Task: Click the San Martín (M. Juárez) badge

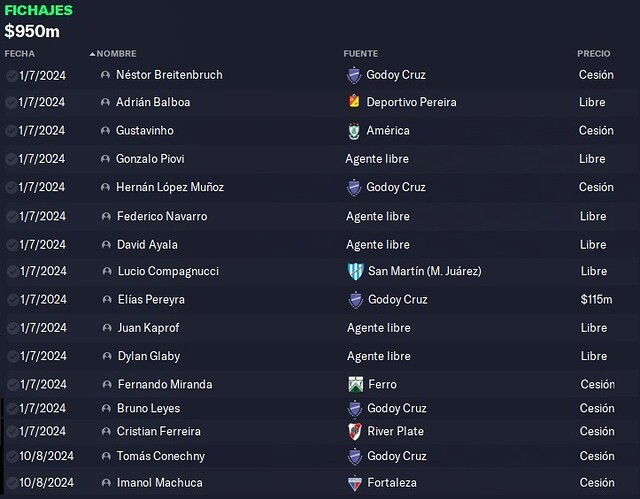Action: [356, 271]
